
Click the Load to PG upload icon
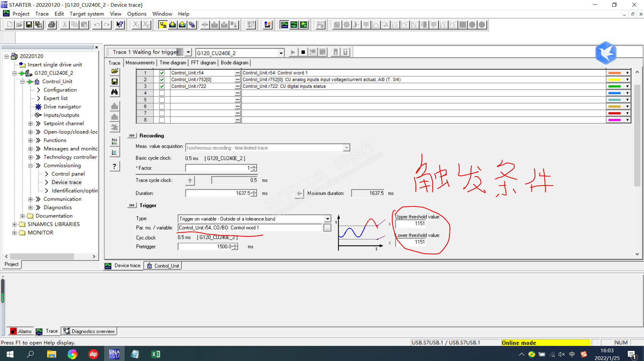182,25
